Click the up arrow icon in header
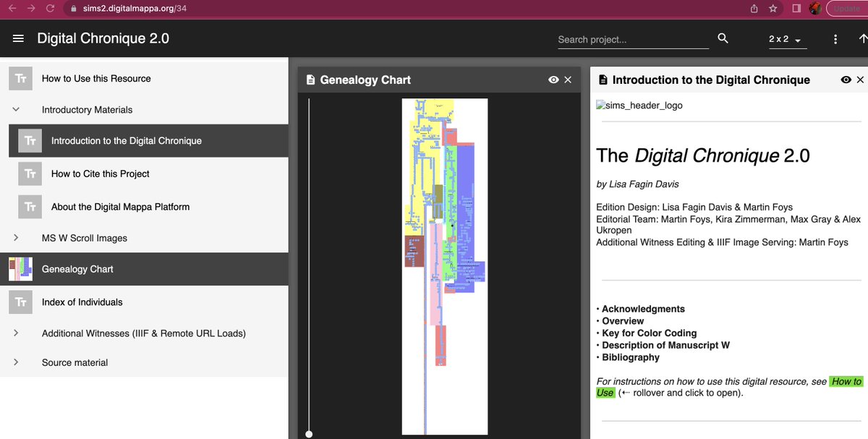868x439 pixels. tap(862, 39)
